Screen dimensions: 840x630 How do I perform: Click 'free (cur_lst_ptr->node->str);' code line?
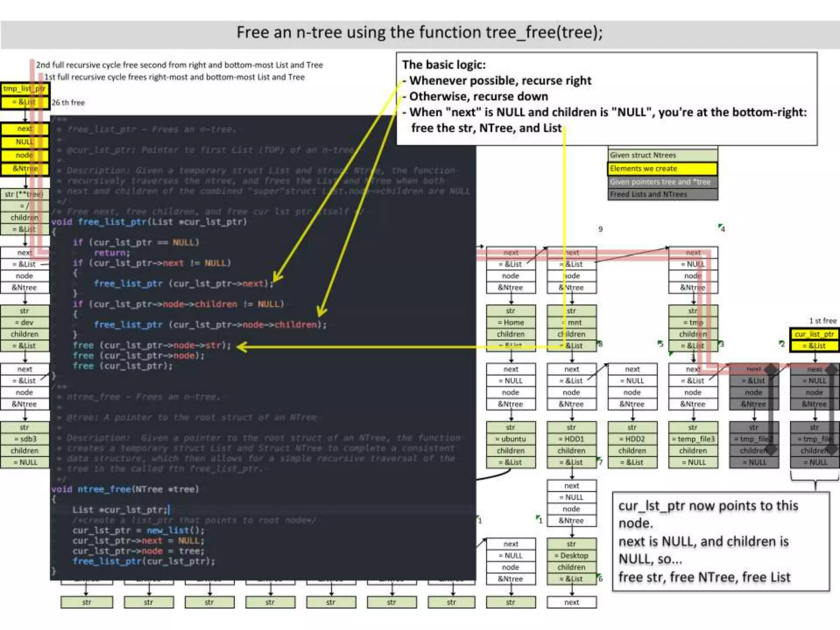152,345
